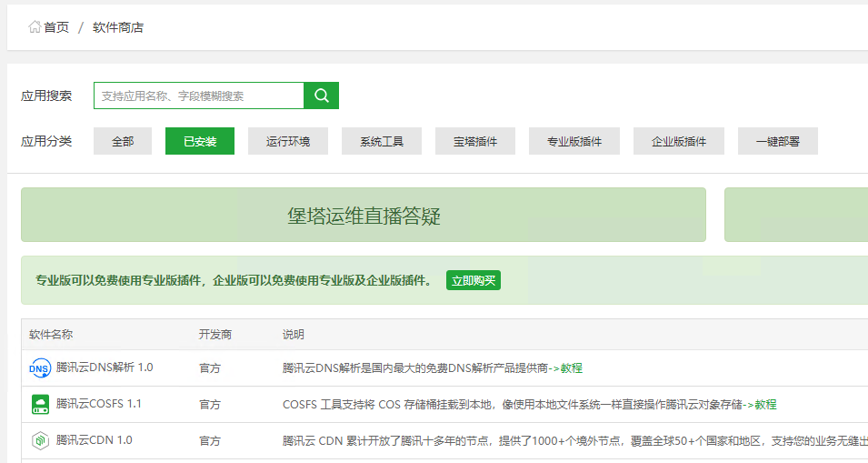Click the 说明 column header
The width and height of the screenshot is (868, 463).
(x=294, y=335)
